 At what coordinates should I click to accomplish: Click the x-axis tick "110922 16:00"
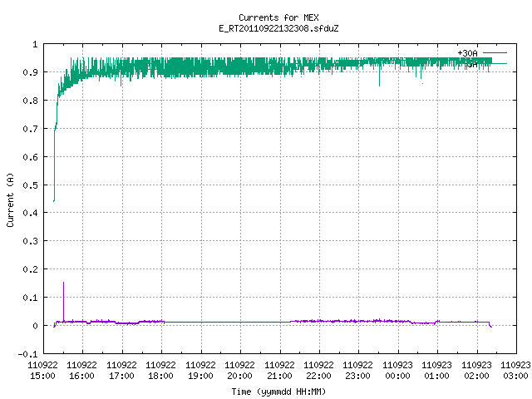pos(81,370)
